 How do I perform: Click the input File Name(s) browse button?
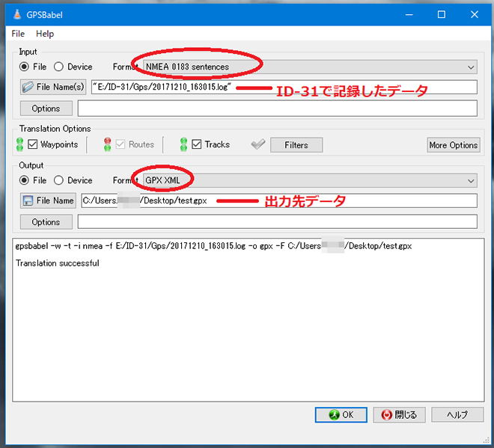coord(53,87)
